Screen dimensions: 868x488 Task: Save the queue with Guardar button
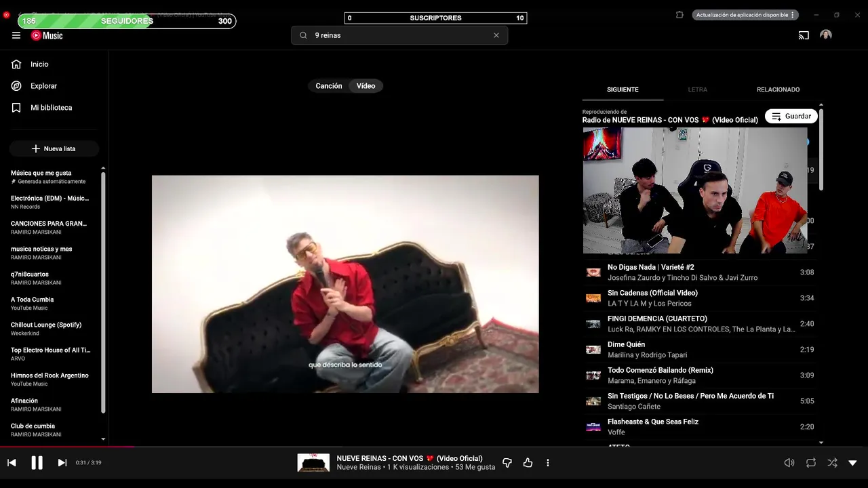tap(791, 116)
